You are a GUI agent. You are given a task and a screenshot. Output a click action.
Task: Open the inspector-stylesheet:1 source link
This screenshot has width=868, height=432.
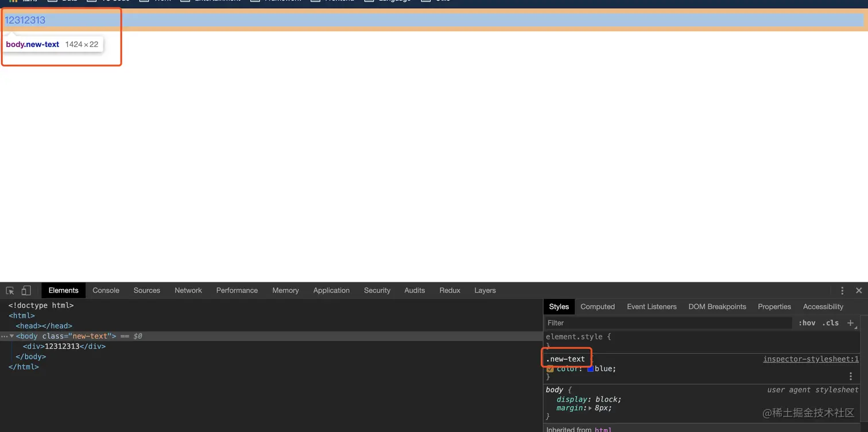click(811, 359)
